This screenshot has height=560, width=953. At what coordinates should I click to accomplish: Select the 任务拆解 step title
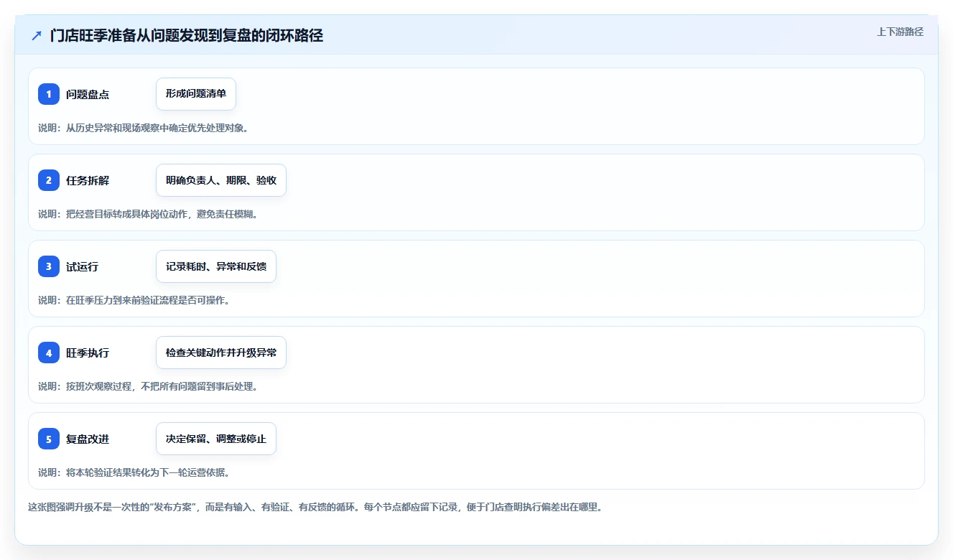pos(88,180)
